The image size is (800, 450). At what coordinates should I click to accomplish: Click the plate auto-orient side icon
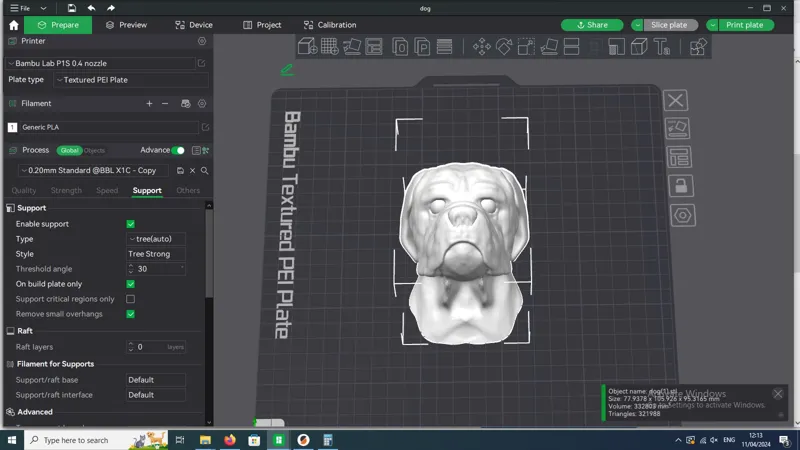pos(678,129)
